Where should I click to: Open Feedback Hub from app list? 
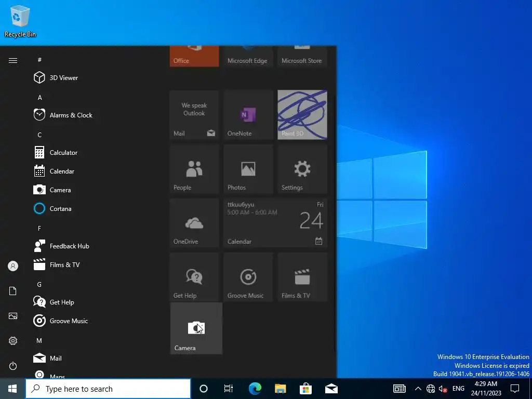(91, 246)
